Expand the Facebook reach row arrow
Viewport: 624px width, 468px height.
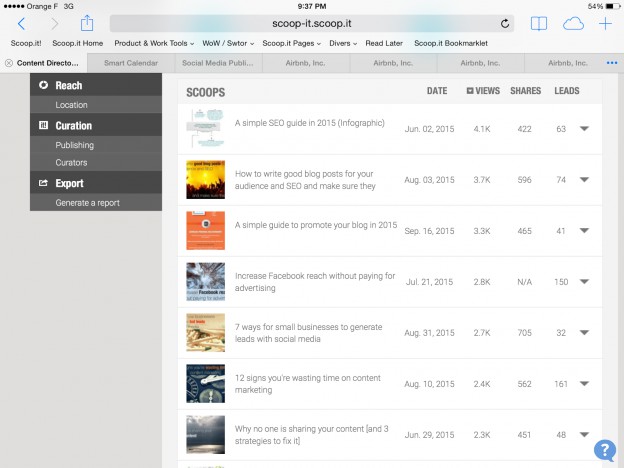584,281
